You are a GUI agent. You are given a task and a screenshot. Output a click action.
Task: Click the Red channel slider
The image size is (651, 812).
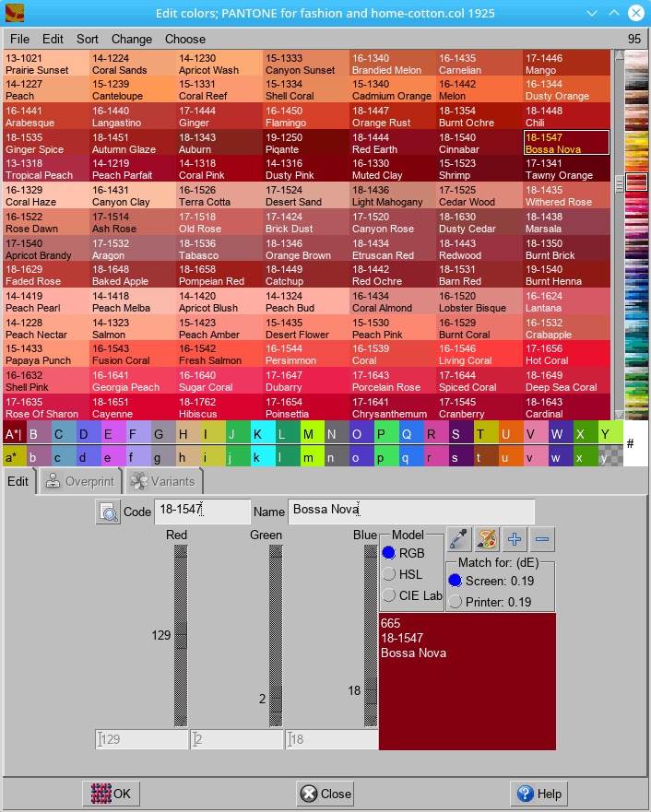click(181, 636)
